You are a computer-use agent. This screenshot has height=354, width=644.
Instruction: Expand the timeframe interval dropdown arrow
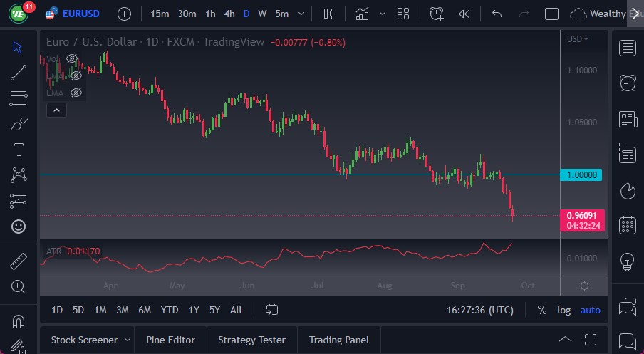click(x=304, y=14)
